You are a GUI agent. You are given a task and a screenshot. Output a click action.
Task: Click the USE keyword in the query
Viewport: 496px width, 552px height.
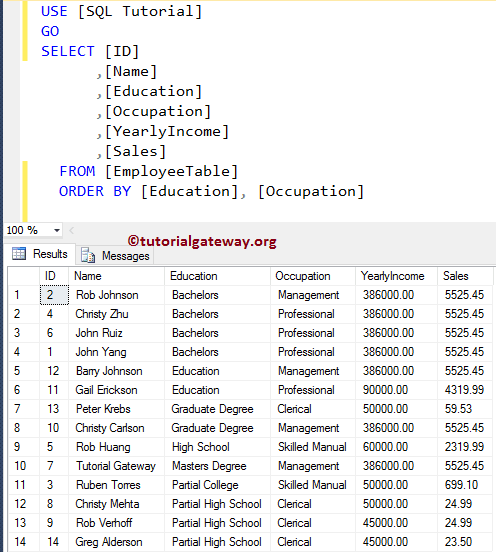[54, 11]
